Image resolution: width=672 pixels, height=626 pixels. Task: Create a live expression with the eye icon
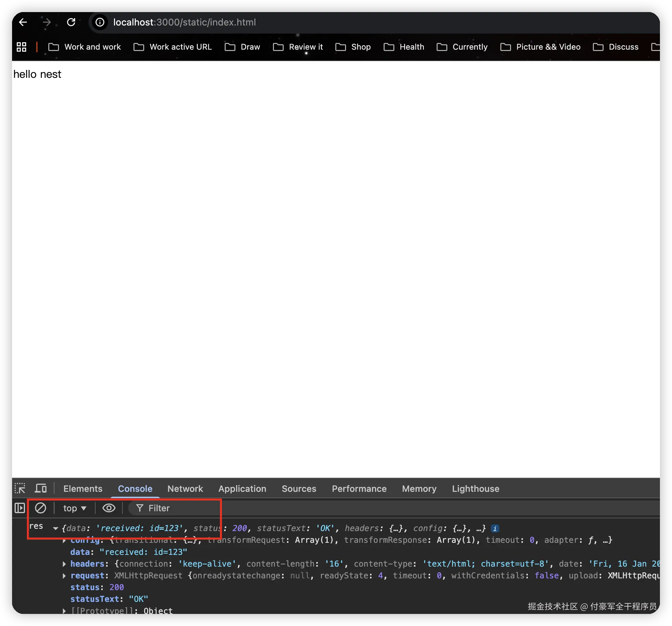(109, 508)
